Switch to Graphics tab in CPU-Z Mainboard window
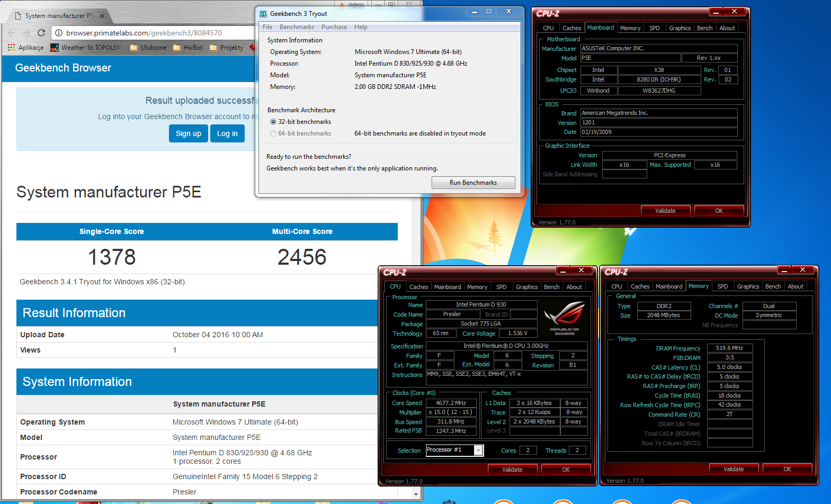The width and height of the screenshot is (831, 504). [x=680, y=28]
